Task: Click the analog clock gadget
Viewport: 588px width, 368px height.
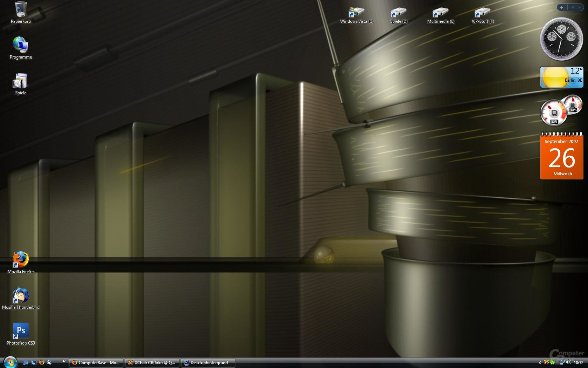Action: [x=561, y=39]
